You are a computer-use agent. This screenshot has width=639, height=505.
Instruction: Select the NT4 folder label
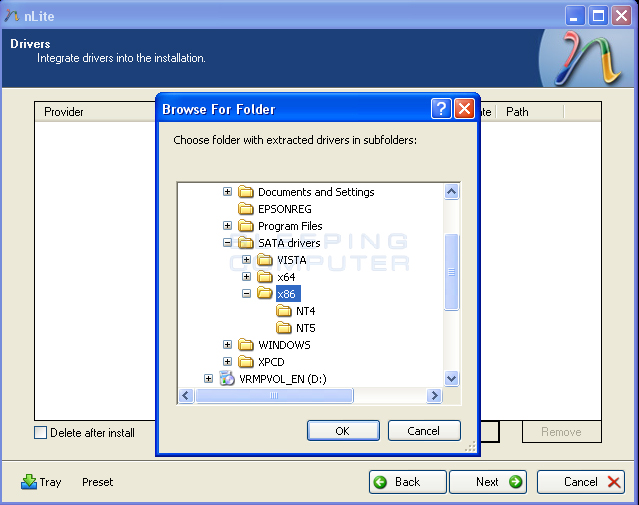tap(306, 311)
